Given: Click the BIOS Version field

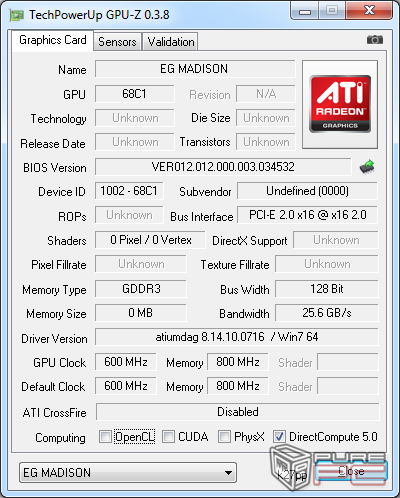Looking at the screenshot, I should pos(223,167).
